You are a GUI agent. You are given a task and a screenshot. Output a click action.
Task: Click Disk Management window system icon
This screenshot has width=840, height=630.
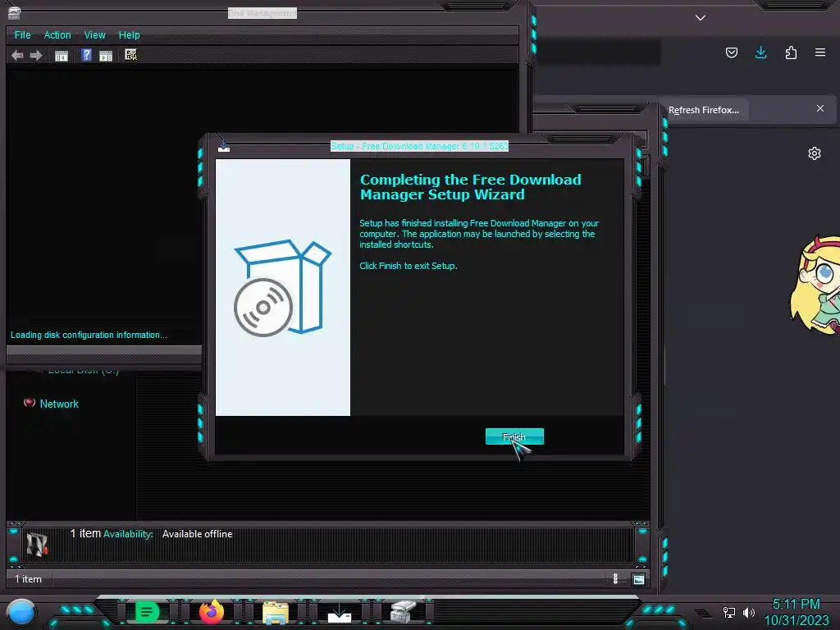(x=15, y=13)
